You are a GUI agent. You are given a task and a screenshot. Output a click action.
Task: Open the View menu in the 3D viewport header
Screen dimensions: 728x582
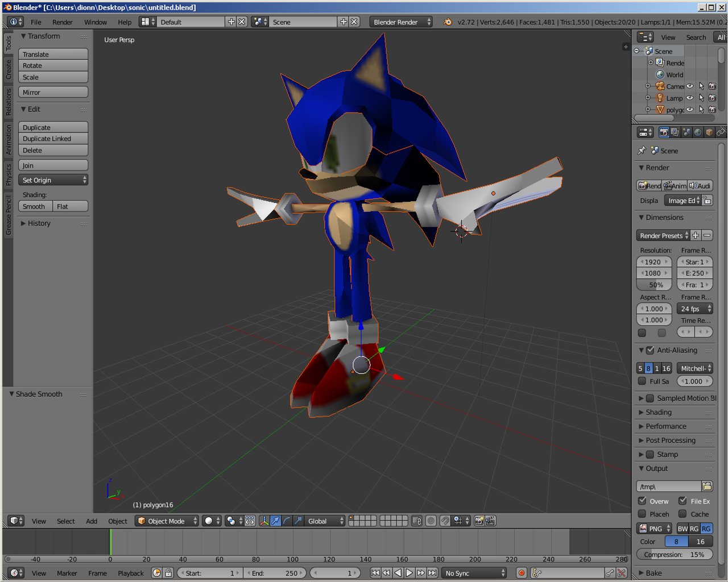[x=39, y=521]
